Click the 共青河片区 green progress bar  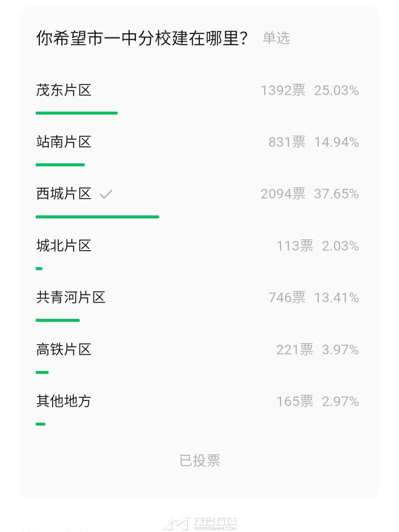[x=58, y=320]
